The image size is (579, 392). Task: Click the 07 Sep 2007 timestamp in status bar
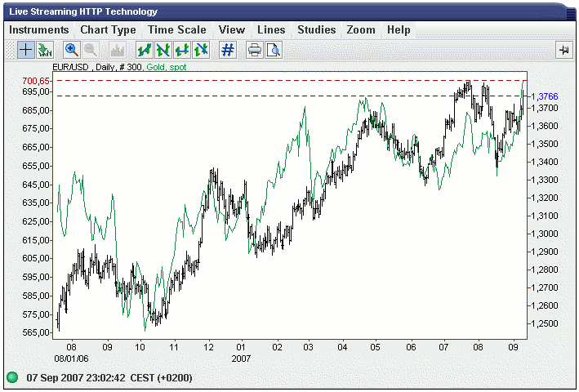point(109,378)
